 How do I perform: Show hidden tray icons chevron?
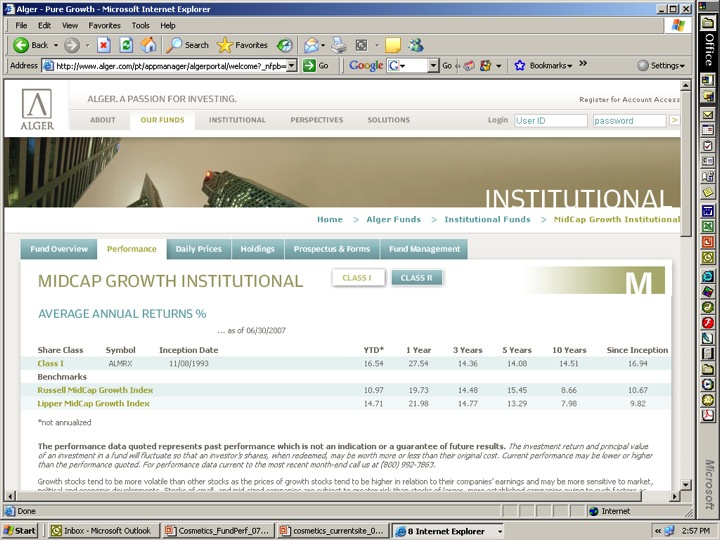tap(658, 531)
